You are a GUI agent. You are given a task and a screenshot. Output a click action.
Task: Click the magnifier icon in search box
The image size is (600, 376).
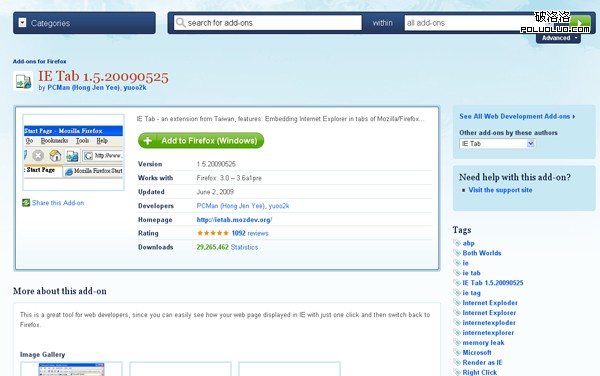pyautogui.click(x=180, y=23)
